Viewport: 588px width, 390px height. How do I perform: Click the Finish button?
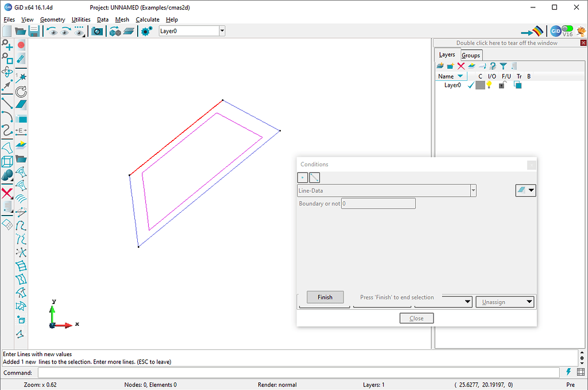click(325, 297)
